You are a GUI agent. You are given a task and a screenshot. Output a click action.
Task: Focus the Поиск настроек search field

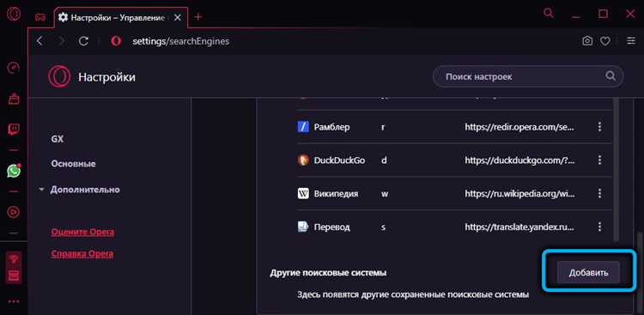coord(528,76)
